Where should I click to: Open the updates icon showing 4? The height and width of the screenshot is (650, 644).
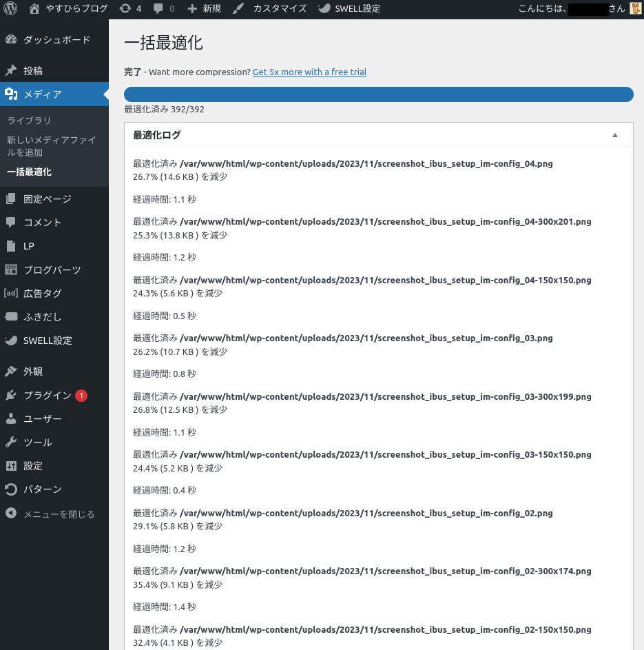click(x=130, y=9)
